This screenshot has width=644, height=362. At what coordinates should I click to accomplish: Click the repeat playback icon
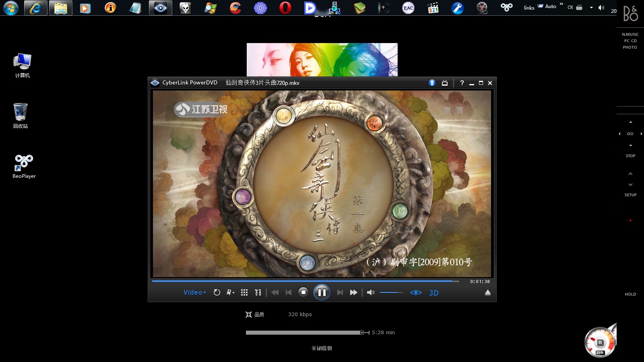point(217,292)
